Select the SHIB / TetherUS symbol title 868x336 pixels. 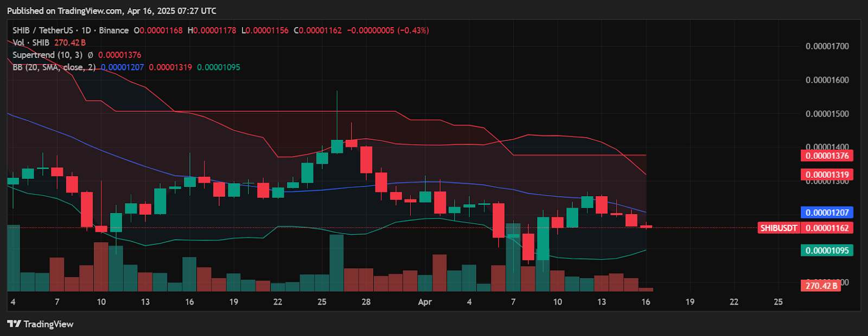(x=44, y=30)
